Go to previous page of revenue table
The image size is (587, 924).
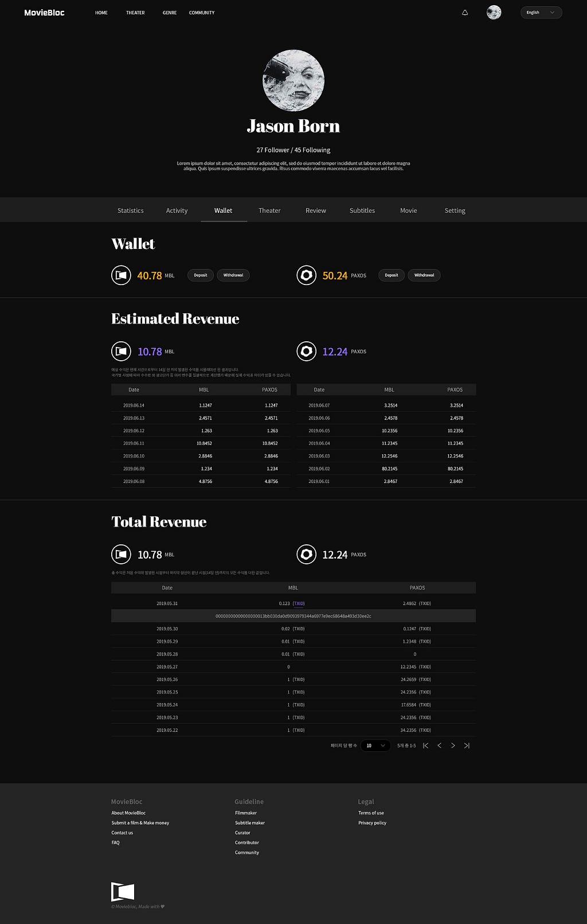pos(439,746)
